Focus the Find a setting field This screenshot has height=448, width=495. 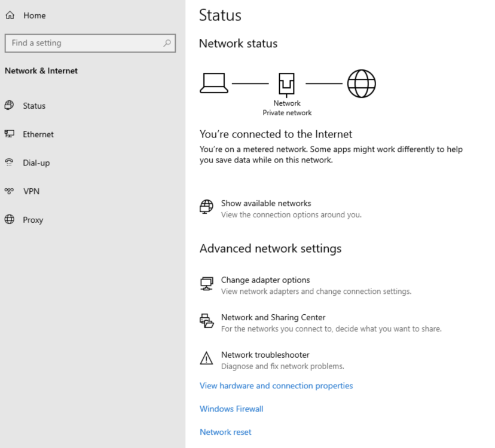[x=90, y=43]
